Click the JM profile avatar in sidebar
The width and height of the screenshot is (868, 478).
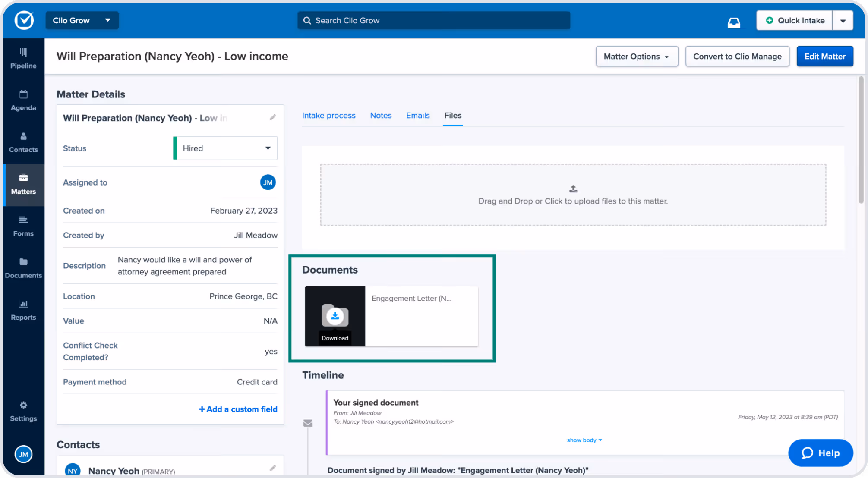[23, 454]
